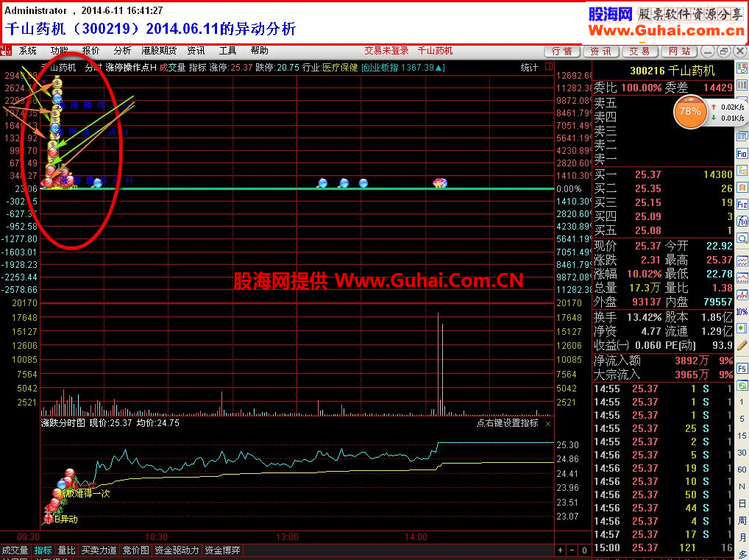Click the small red box icon beside 统计
Viewport: 749px width, 560px height.
point(548,66)
